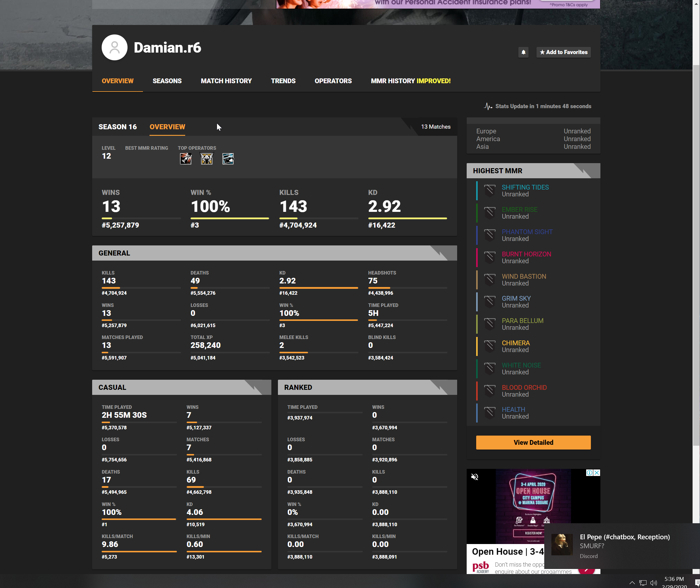The image size is (700, 588).
Task: Click the first top operator icon
Action: (x=185, y=159)
